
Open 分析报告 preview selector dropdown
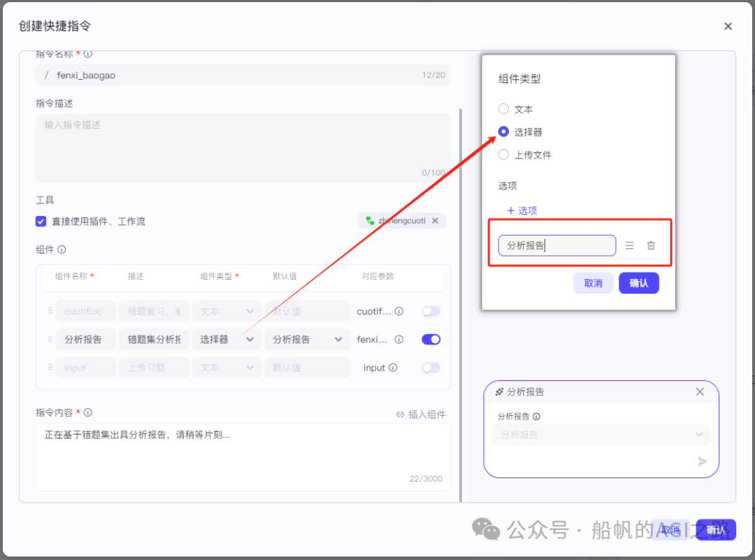tap(601, 435)
